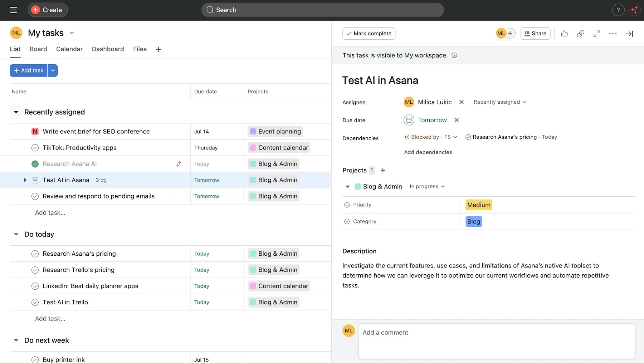Click subtask count icon on Test AI in Asana
644x363 pixels.
pyautogui.click(x=101, y=180)
